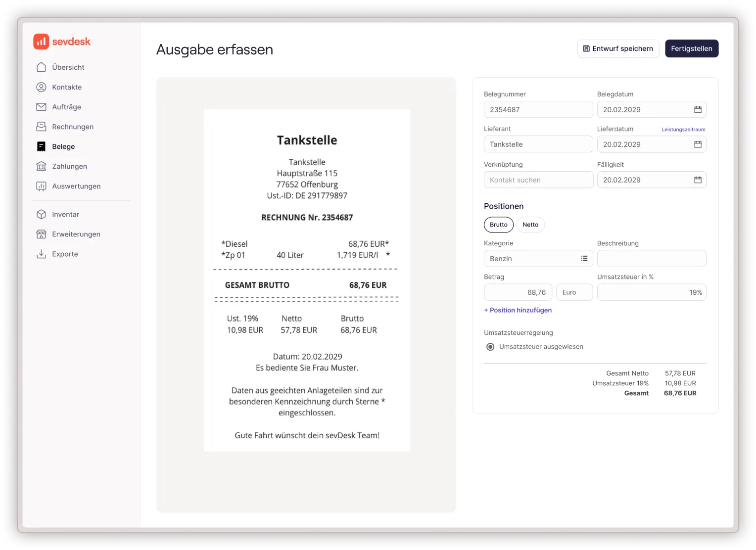The image size is (756, 550).
Task: Select the Umsatzsteuer ausgewiesen radio button
Action: pyautogui.click(x=490, y=347)
